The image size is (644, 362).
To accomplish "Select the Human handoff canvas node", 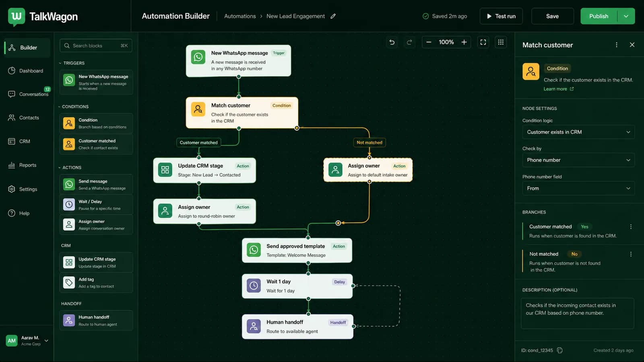I will click(x=297, y=327).
